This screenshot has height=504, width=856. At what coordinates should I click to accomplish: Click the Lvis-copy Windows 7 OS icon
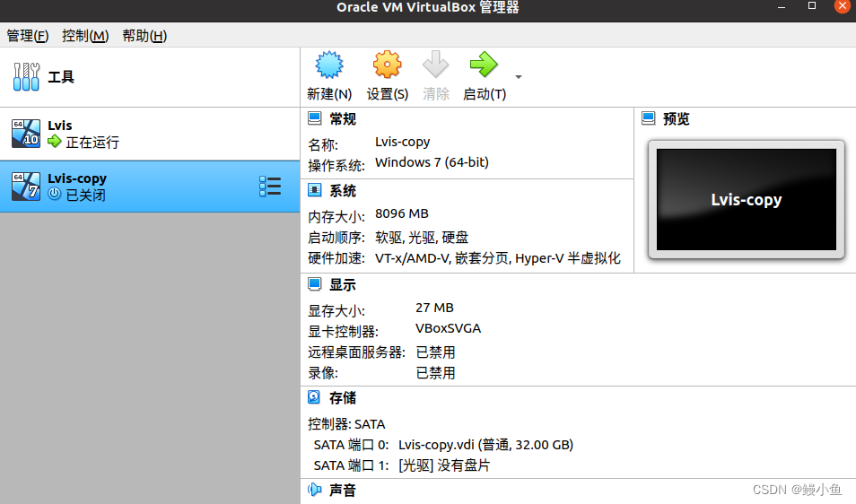pos(26,187)
